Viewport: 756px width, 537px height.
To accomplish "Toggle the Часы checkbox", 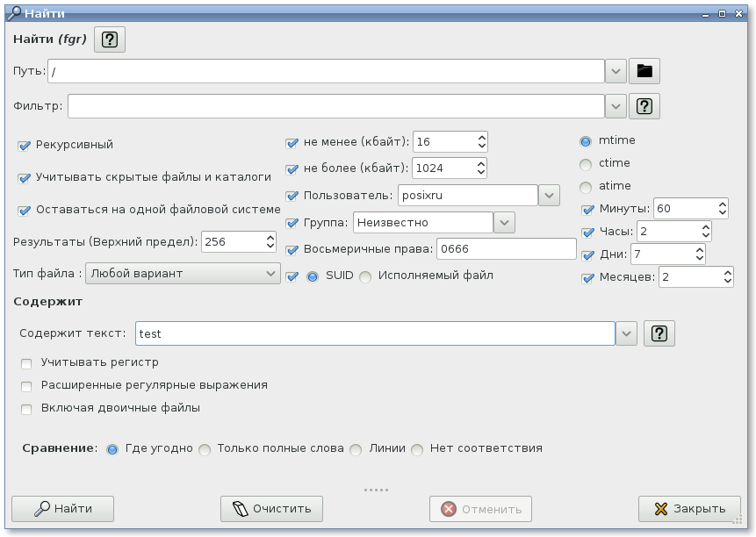I will point(587,233).
